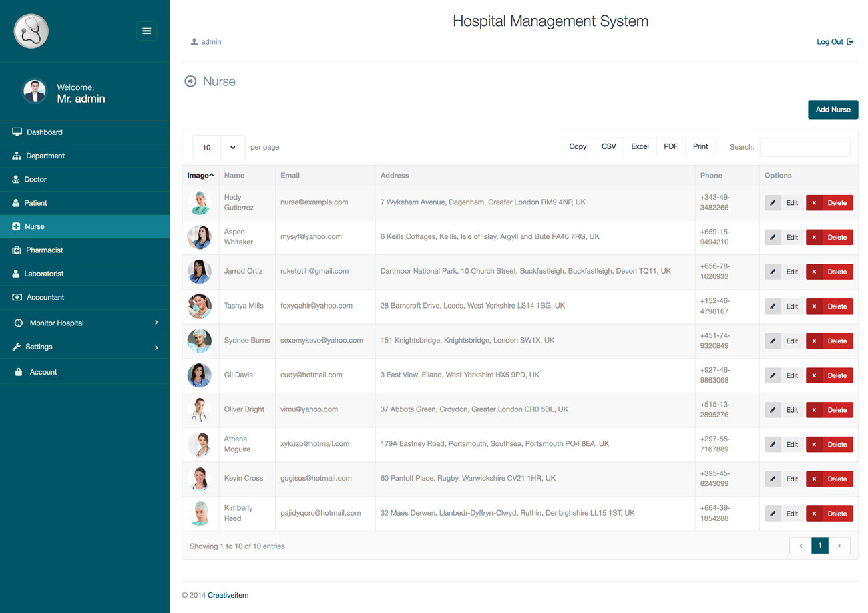The image size is (868, 613).
Task: Export the table as PDF
Action: (x=670, y=147)
